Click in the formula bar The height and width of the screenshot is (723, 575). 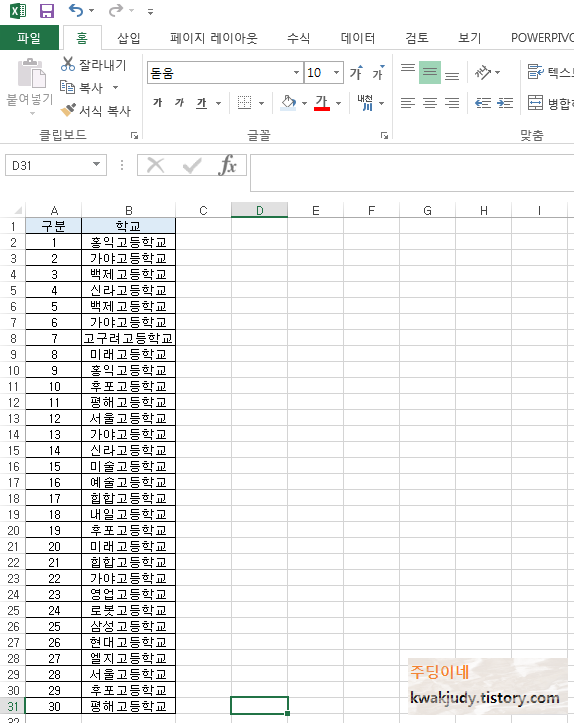[x=412, y=173]
